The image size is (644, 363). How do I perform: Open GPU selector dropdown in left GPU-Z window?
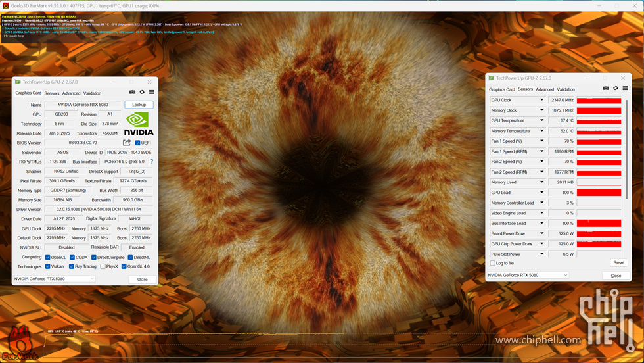coord(54,279)
